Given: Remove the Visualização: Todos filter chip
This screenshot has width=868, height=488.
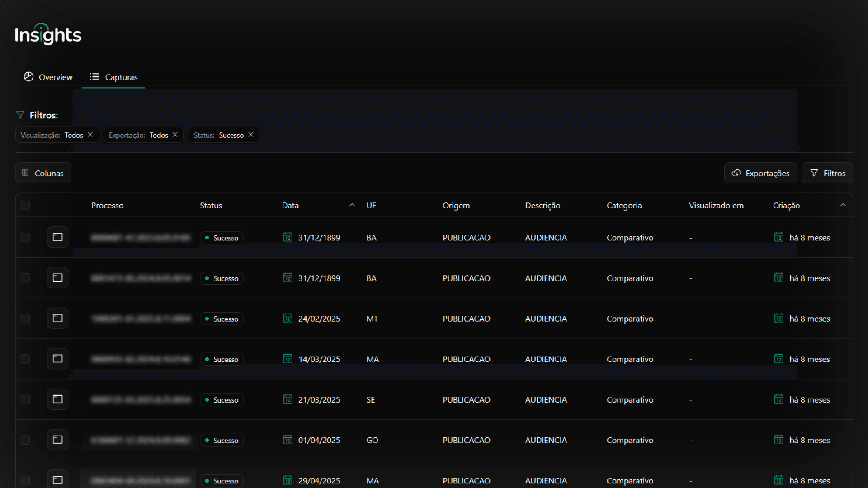Looking at the screenshot, I should (x=90, y=135).
